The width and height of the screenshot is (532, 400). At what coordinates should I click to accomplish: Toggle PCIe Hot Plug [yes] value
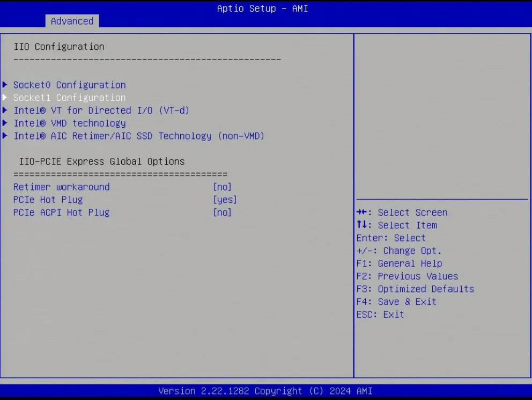(225, 199)
